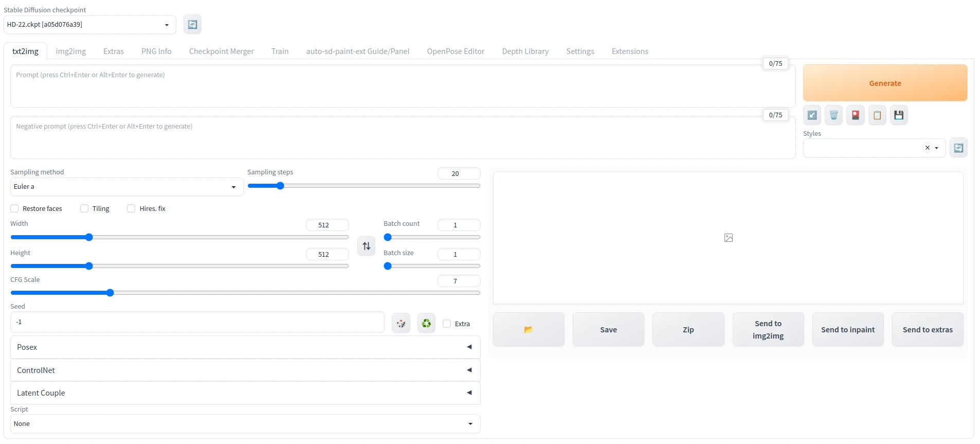
Task: Click the arrow icon to read generation parameters
Action: (x=812, y=115)
